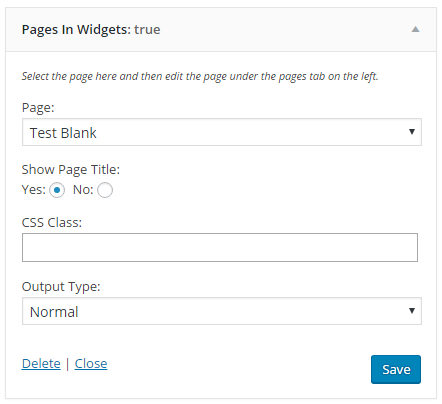Collapse the widget using the header triangle
Image resolution: width=442 pixels, height=404 pixels.
click(415, 29)
